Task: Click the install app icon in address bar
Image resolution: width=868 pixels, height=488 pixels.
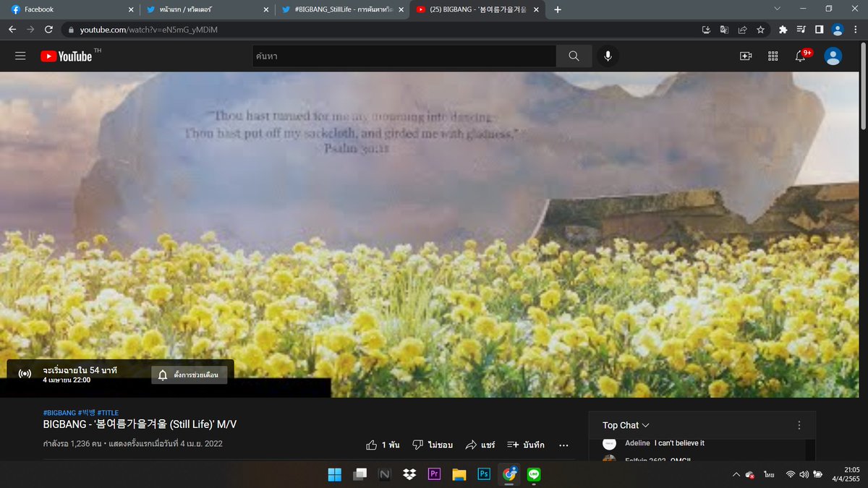Action: coord(706,30)
